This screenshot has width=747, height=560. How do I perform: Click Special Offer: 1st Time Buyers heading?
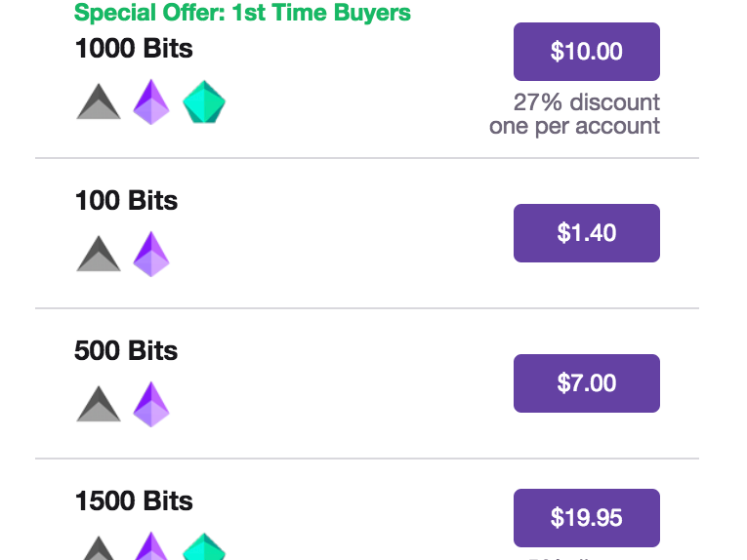point(242,13)
